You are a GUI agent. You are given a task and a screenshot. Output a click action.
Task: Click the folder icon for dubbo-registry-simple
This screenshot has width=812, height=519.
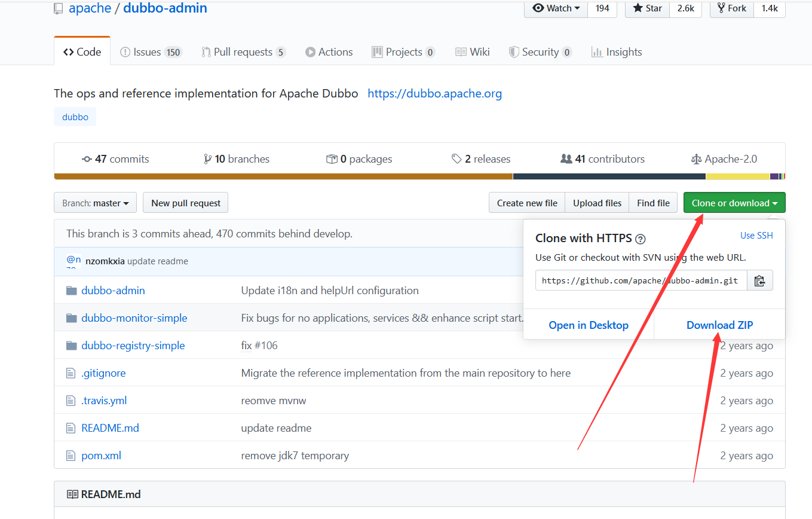tap(72, 346)
